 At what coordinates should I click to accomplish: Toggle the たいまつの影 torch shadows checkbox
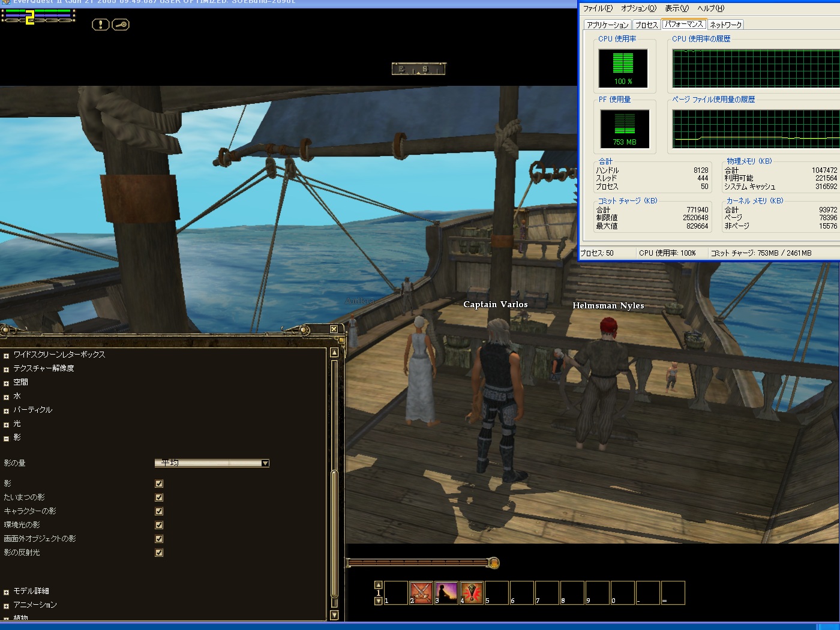click(159, 497)
